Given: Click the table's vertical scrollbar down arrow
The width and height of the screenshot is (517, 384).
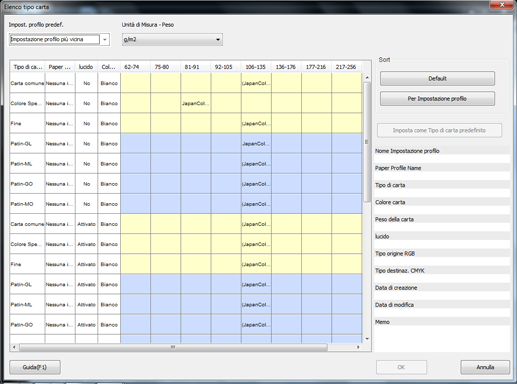Looking at the screenshot, I should (367, 339).
